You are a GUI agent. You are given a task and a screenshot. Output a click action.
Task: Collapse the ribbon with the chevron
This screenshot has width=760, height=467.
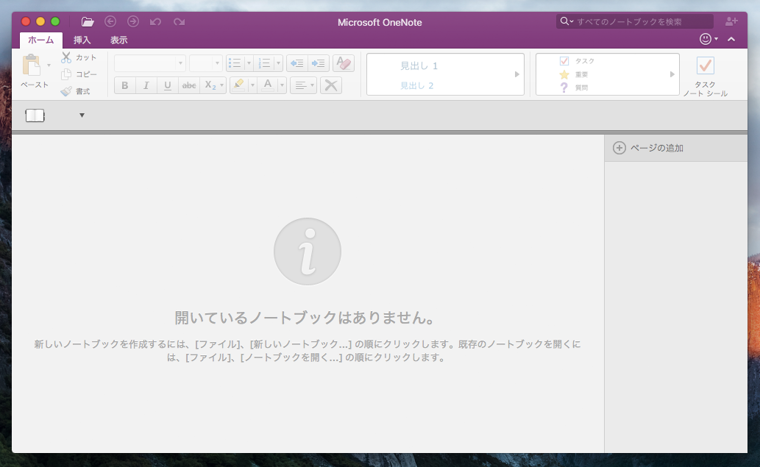click(731, 39)
